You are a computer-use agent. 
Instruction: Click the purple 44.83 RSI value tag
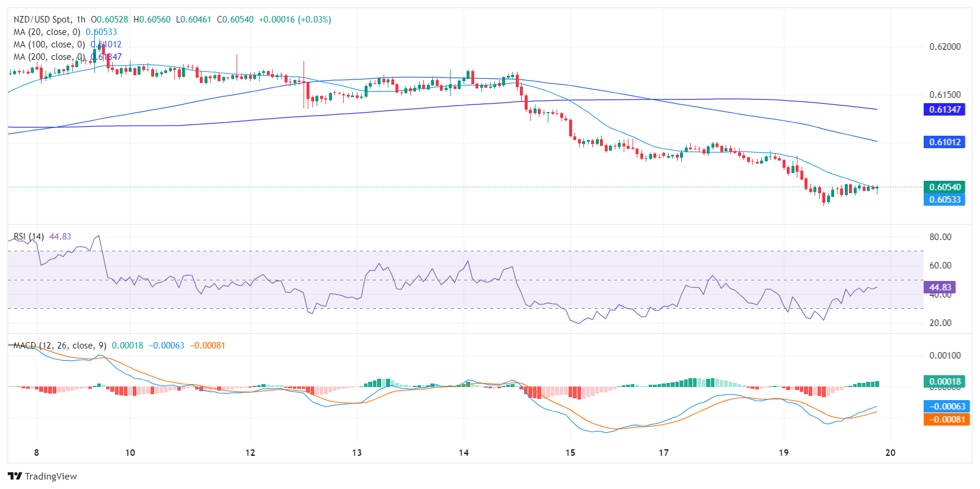(940, 287)
